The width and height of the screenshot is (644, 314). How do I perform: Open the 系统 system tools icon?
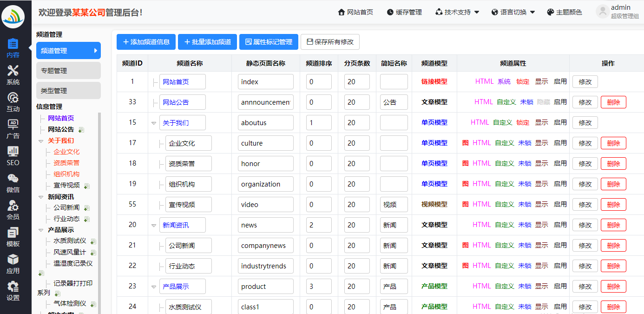[x=13, y=75]
